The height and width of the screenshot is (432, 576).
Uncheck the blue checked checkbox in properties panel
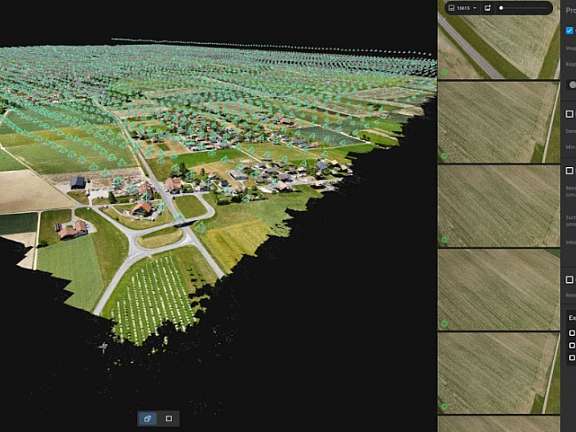coord(569,30)
